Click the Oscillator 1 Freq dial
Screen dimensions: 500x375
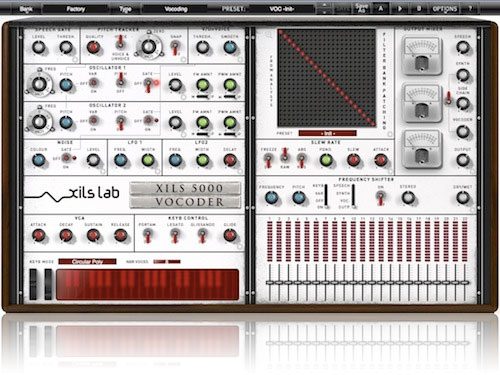[x=39, y=84]
